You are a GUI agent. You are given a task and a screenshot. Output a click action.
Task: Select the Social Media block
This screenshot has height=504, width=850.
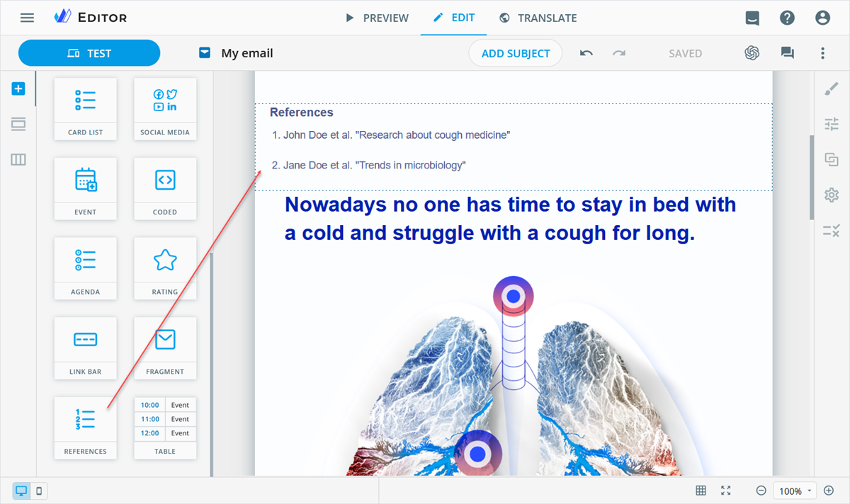(x=165, y=109)
